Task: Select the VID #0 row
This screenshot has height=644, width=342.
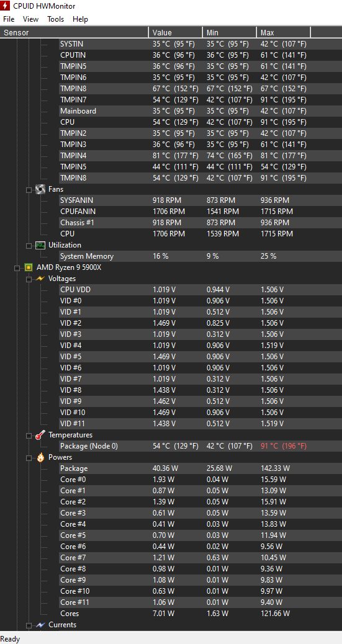Action: pos(200,301)
